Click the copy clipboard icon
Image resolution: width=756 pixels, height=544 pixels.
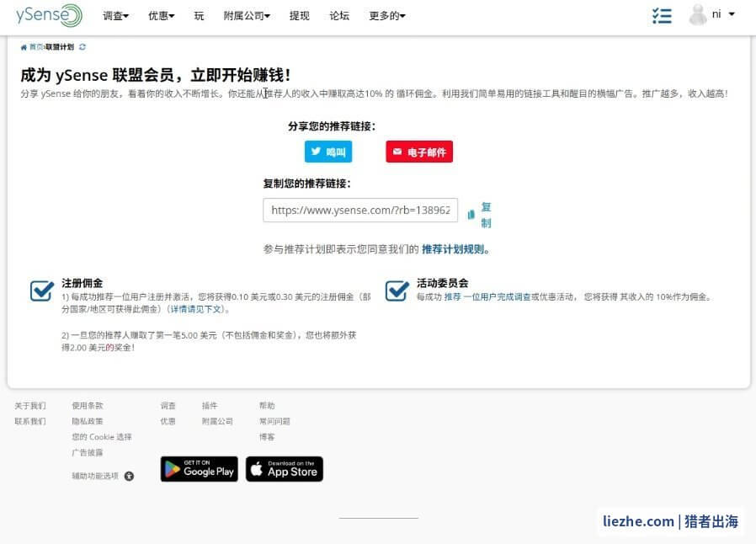coord(471,215)
